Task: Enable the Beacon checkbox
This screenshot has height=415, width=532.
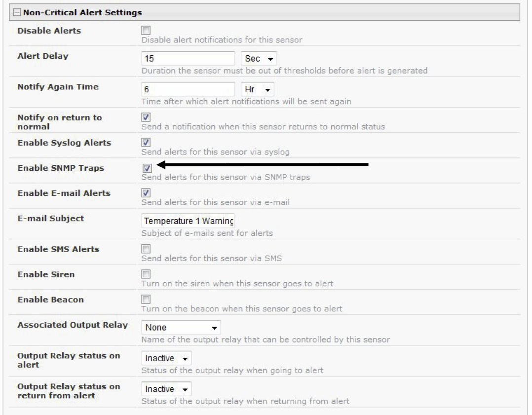Action: (146, 300)
